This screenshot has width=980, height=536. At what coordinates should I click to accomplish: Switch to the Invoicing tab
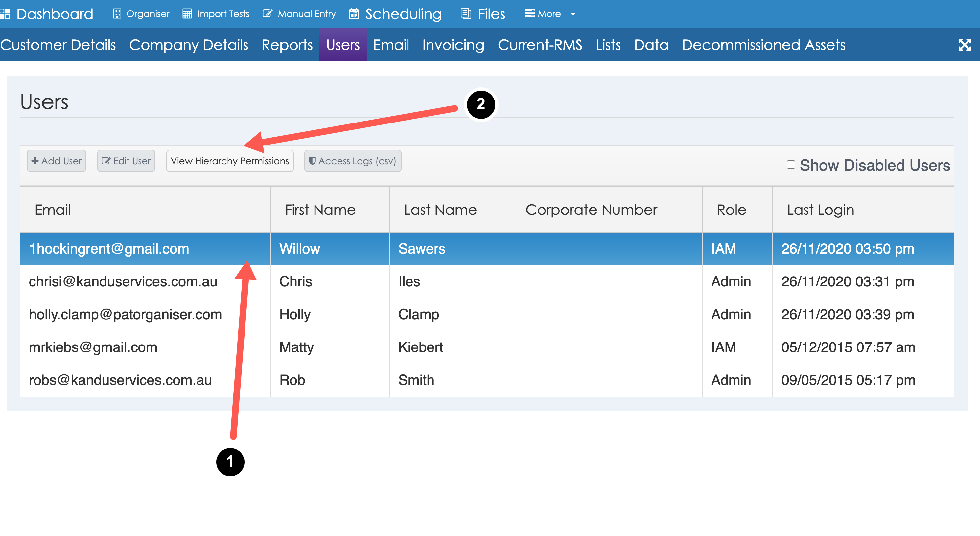point(453,45)
